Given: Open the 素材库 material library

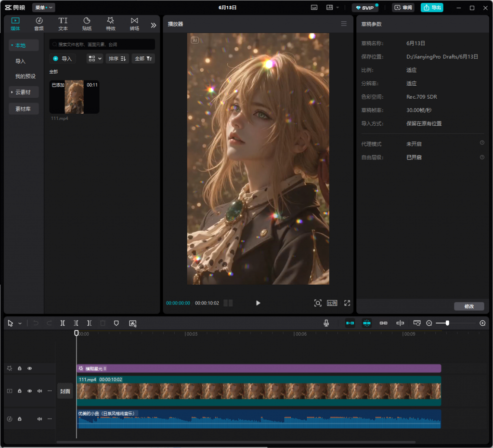Looking at the screenshot, I should click(24, 109).
